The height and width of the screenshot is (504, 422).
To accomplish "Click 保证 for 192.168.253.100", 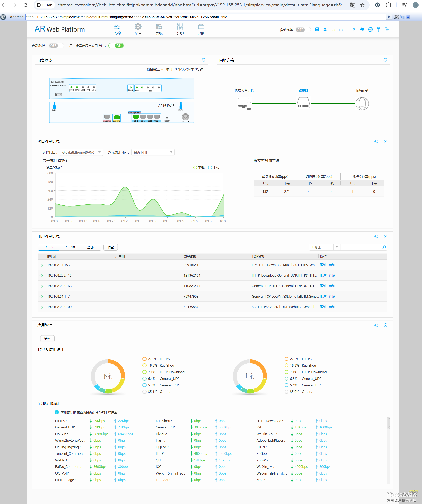I will click(332, 307).
